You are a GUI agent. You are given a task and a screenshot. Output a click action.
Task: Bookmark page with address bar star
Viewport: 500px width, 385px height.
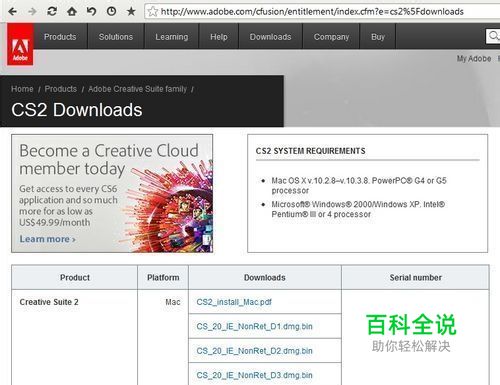tap(153, 12)
